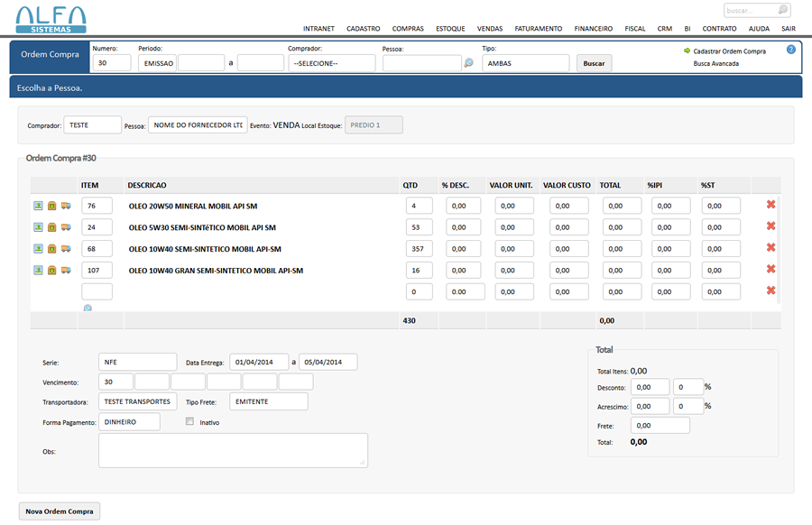Click Data Entrega field 01/04/2014
This screenshot has width=812, height=525.
pyautogui.click(x=259, y=362)
